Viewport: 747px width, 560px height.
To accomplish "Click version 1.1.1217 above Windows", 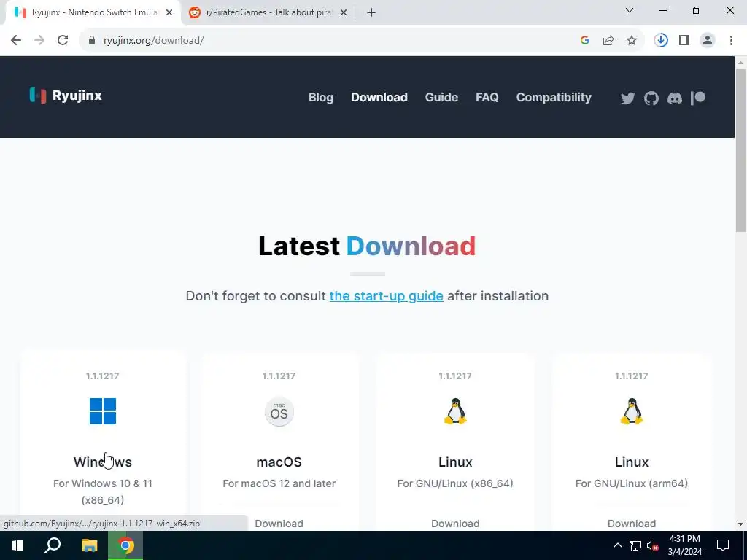I will (x=103, y=376).
